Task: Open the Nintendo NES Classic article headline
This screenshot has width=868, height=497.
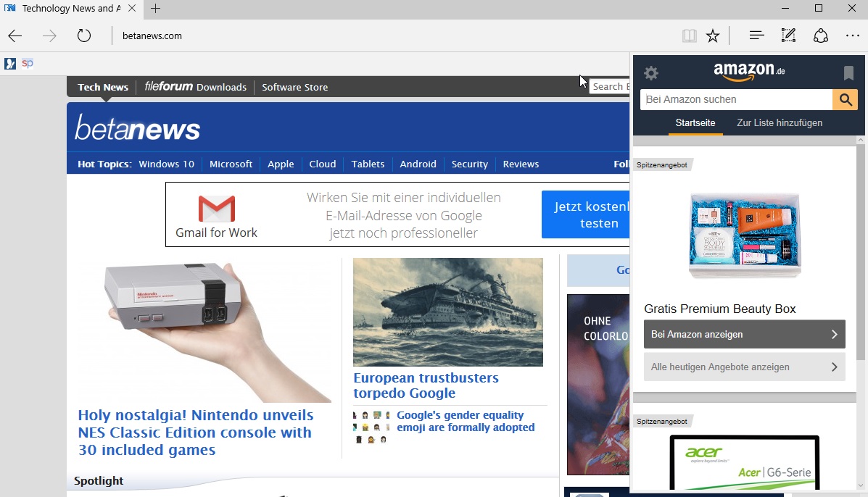Action: [x=195, y=431]
